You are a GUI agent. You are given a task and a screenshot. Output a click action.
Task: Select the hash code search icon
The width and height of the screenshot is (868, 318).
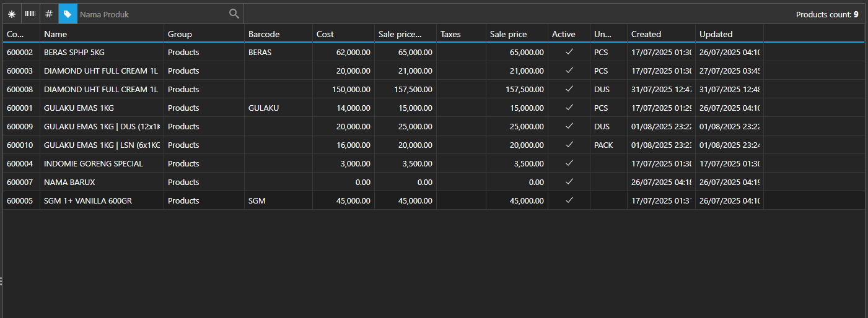pyautogui.click(x=49, y=14)
